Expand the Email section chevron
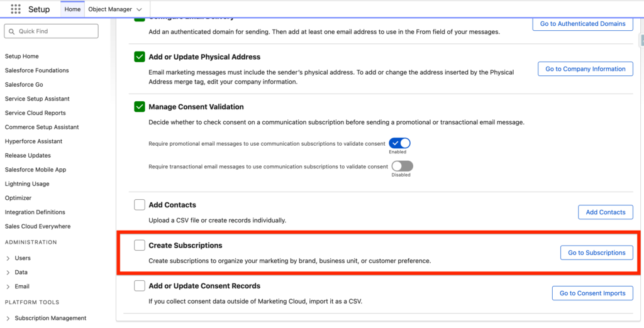644x328 pixels. pyautogui.click(x=8, y=287)
